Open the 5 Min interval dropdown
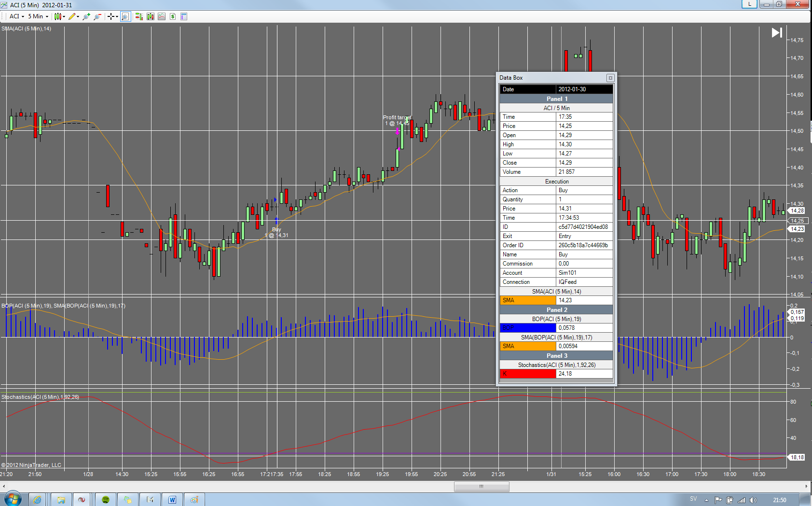Image resolution: width=812 pixels, height=506 pixels. click(x=38, y=16)
